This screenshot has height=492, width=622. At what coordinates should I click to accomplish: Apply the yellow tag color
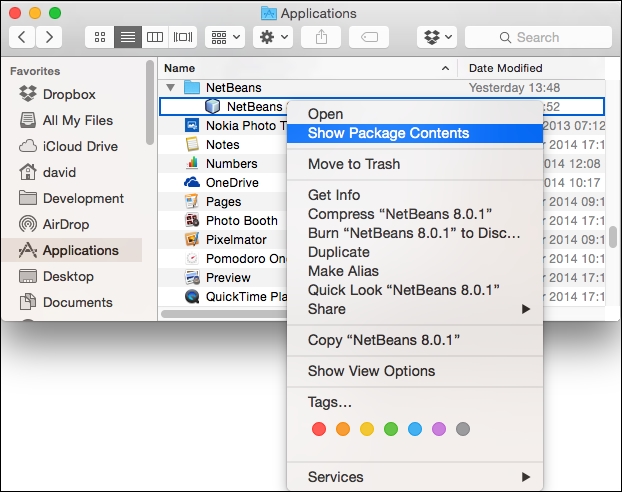click(x=367, y=429)
